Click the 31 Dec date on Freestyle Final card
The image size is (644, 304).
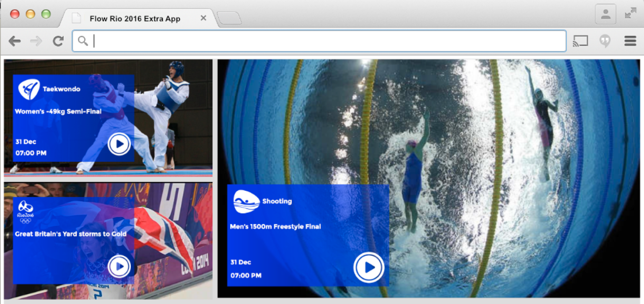(x=241, y=262)
